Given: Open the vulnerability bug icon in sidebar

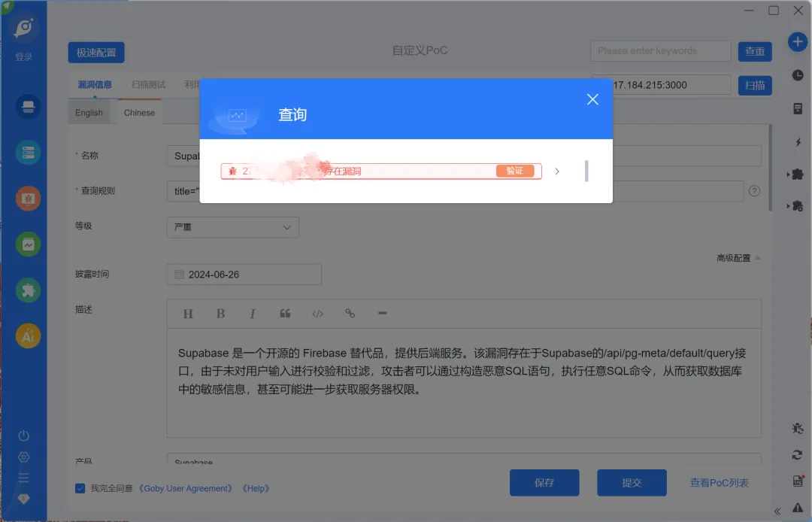Looking at the screenshot, I should [x=28, y=199].
